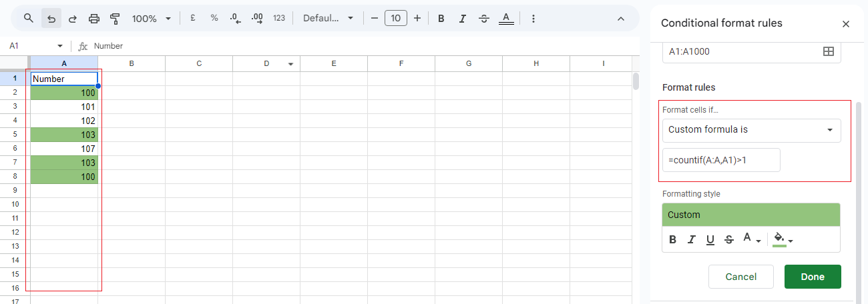Undo the last action
This screenshot has height=304, width=868.
(51, 18)
